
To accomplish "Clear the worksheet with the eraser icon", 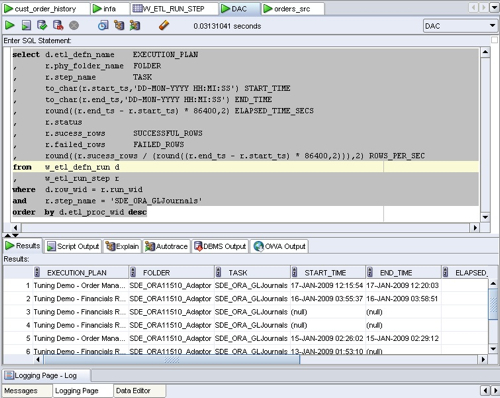I will click(164, 25).
